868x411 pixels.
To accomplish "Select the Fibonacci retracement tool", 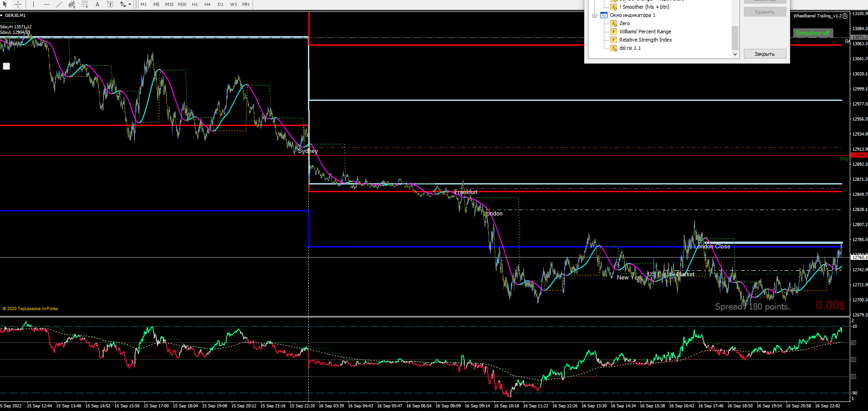I will click(85, 4).
